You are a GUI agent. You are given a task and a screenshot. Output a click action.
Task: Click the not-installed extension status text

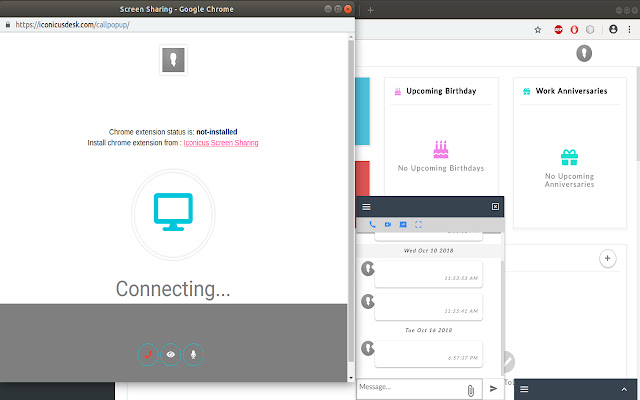click(x=217, y=132)
